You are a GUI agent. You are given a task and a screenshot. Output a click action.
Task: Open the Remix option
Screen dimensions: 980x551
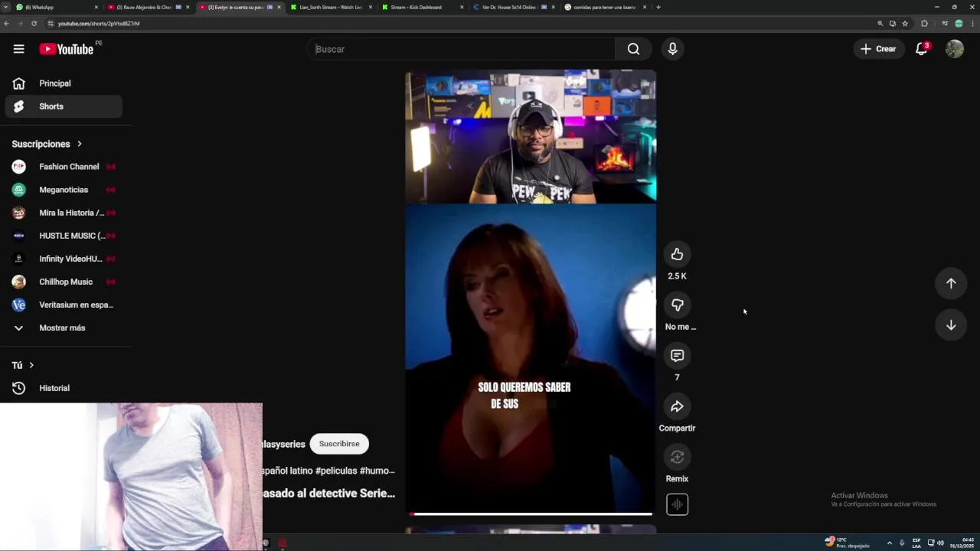pos(677,457)
